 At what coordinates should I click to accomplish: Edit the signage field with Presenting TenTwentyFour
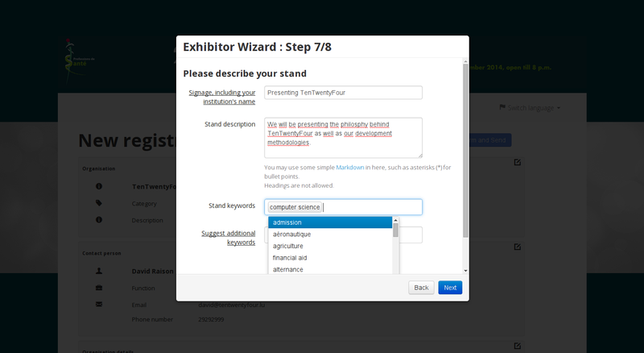point(343,93)
